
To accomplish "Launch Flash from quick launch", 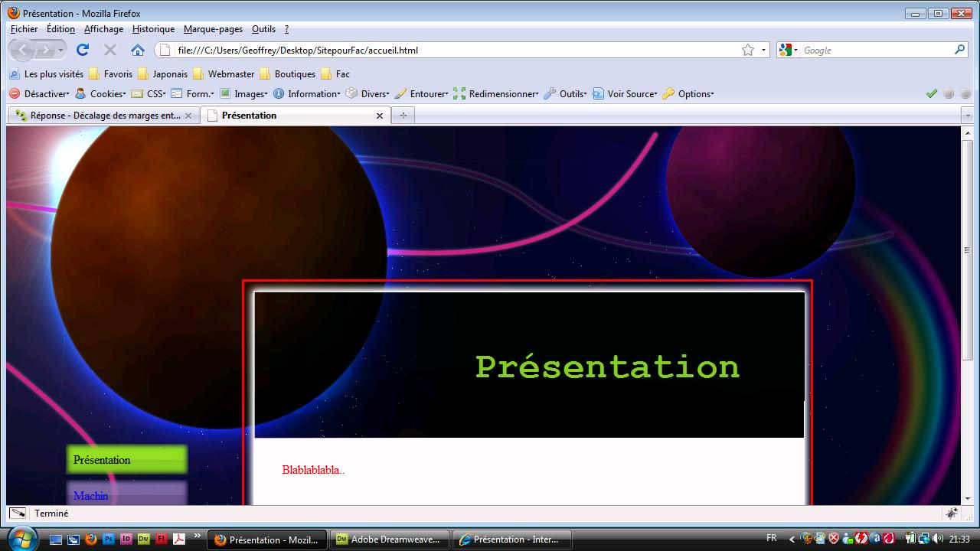I will [x=162, y=539].
